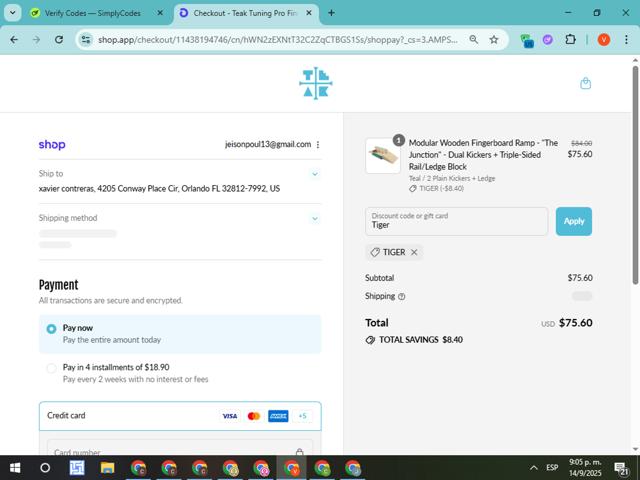Open site information icon in the address bar
The width and height of the screenshot is (640, 480).
pyautogui.click(x=86, y=40)
